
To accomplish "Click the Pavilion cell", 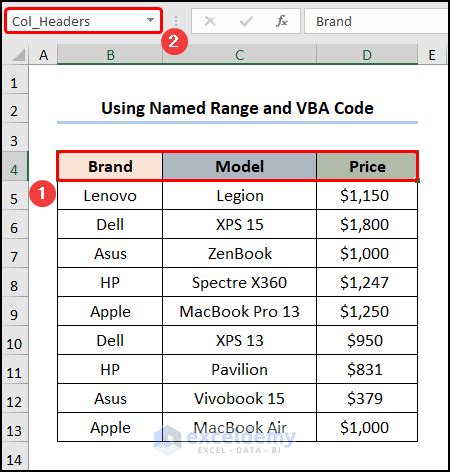I will tap(239, 369).
